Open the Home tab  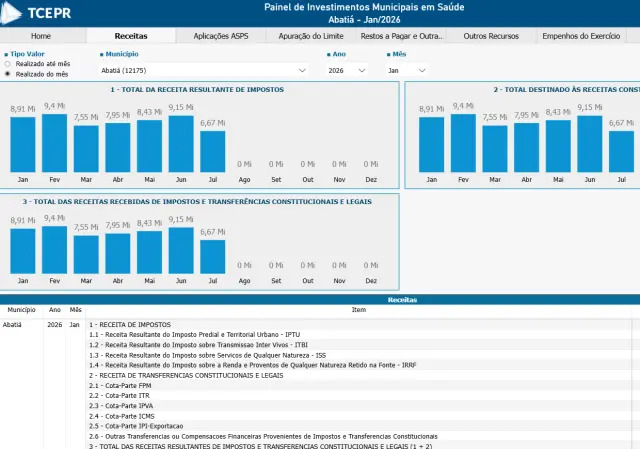pyautogui.click(x=41, y=36)
